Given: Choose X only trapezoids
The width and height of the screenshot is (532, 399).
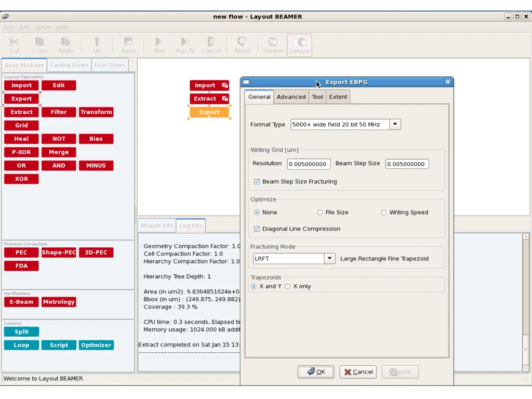Looking at the screenshot, I should coord(288,286).
